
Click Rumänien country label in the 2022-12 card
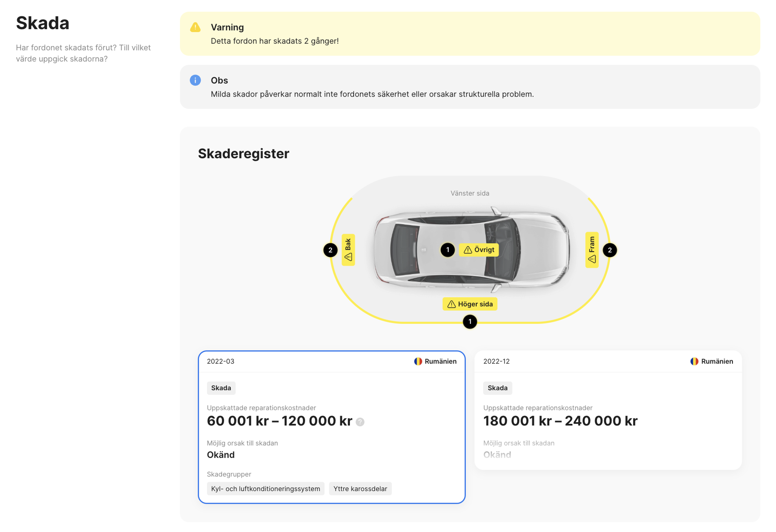pos(717,362)
